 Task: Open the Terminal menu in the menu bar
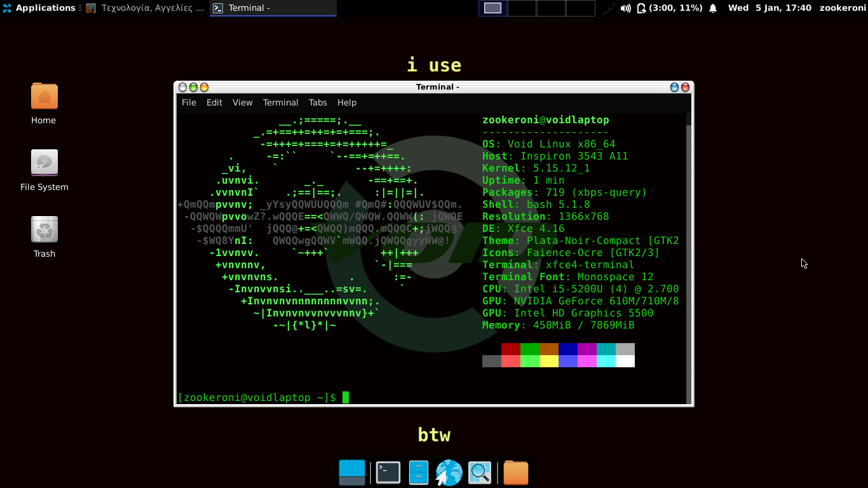[280, 102]
